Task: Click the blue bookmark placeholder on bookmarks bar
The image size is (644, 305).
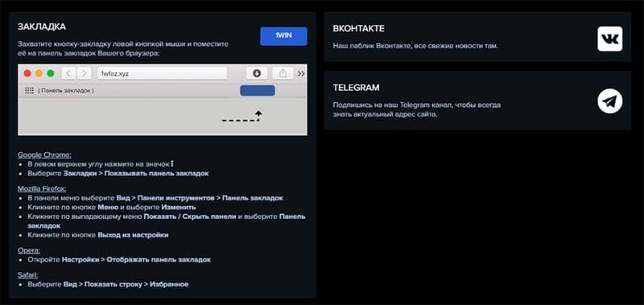Action: pos(258,90)
